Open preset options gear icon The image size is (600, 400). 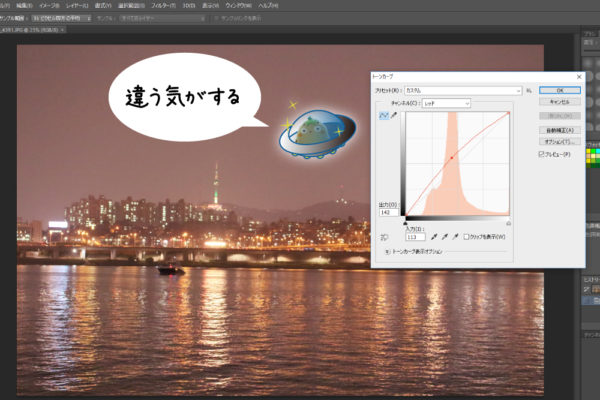[530, 90]
